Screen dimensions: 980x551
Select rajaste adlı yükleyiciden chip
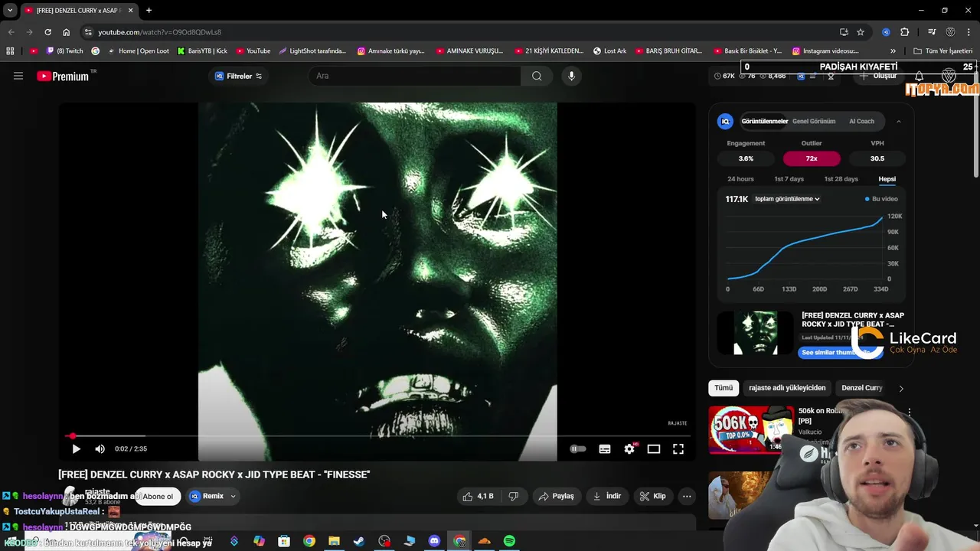(787, 388)
